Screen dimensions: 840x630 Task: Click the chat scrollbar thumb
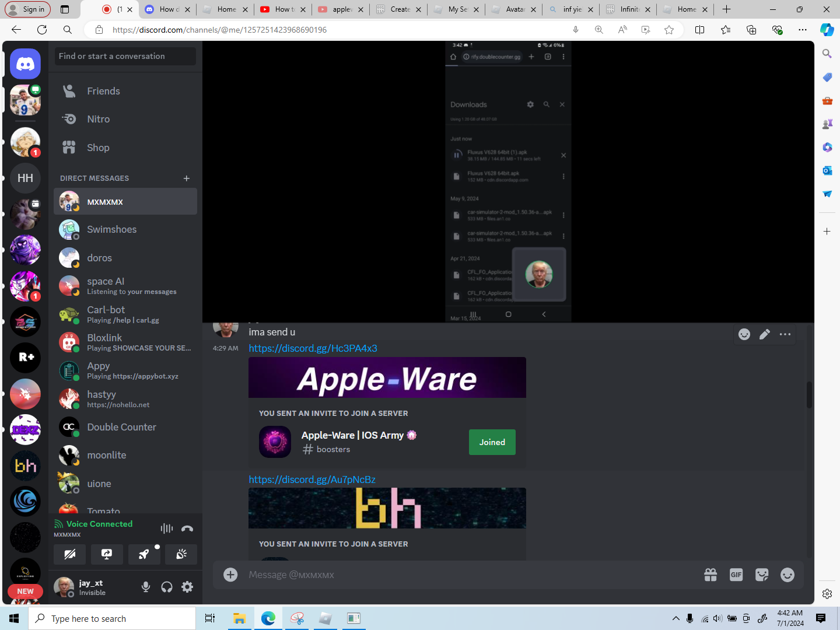point(809,395)
